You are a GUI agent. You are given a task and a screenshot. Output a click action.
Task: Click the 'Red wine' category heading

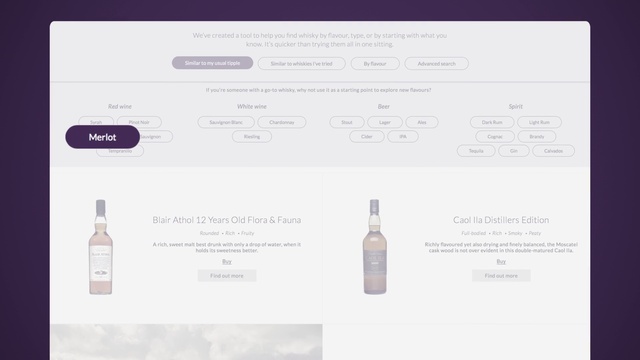click(120, 106)
